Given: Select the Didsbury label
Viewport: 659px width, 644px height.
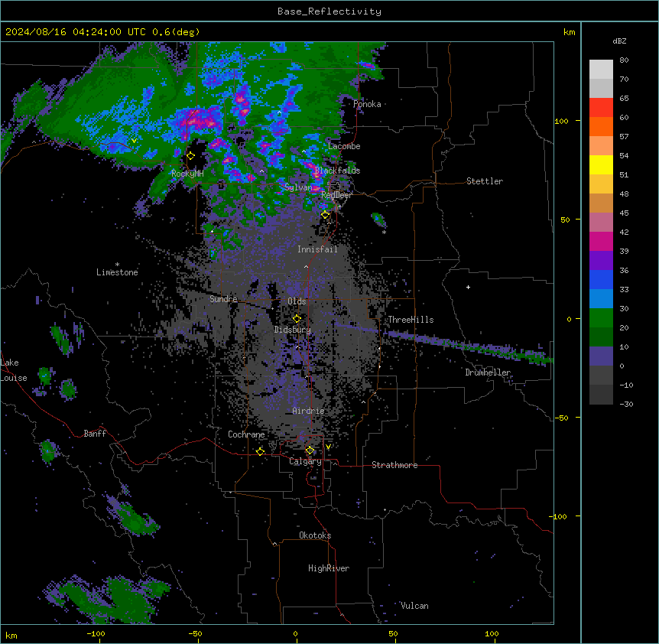Looking at the screenshot, I should pos(293,330).
